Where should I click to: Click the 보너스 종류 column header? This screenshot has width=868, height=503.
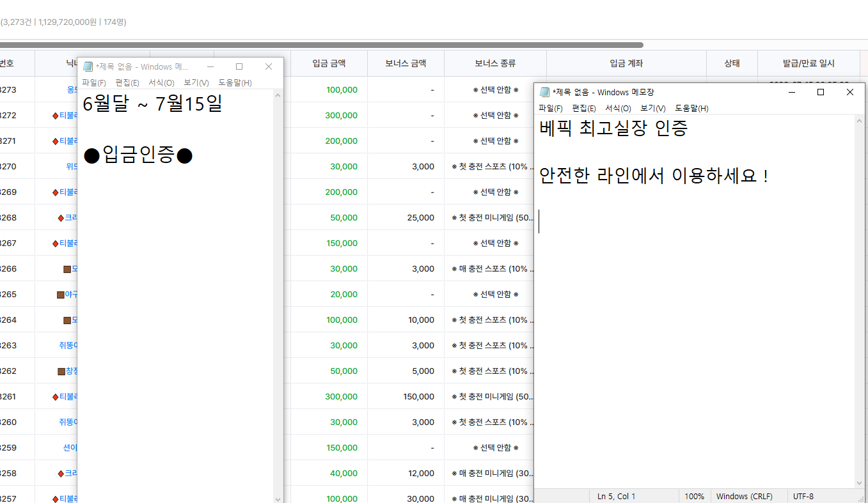(495, 64)
